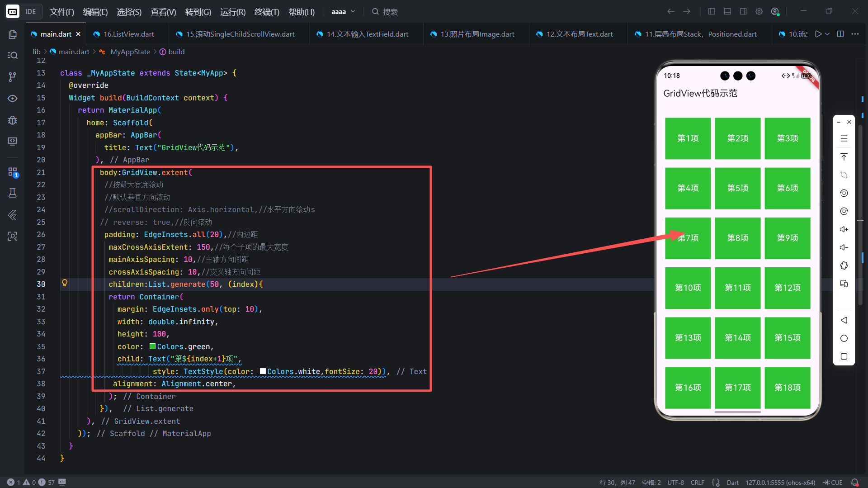The image size is (868, 488).
Task: Increase emulator volume
Action: (x=844, y=229)
